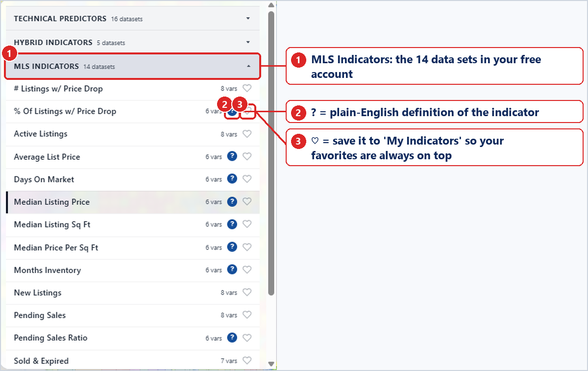Click the Months Inventory question mark icon

pos(232,270)
